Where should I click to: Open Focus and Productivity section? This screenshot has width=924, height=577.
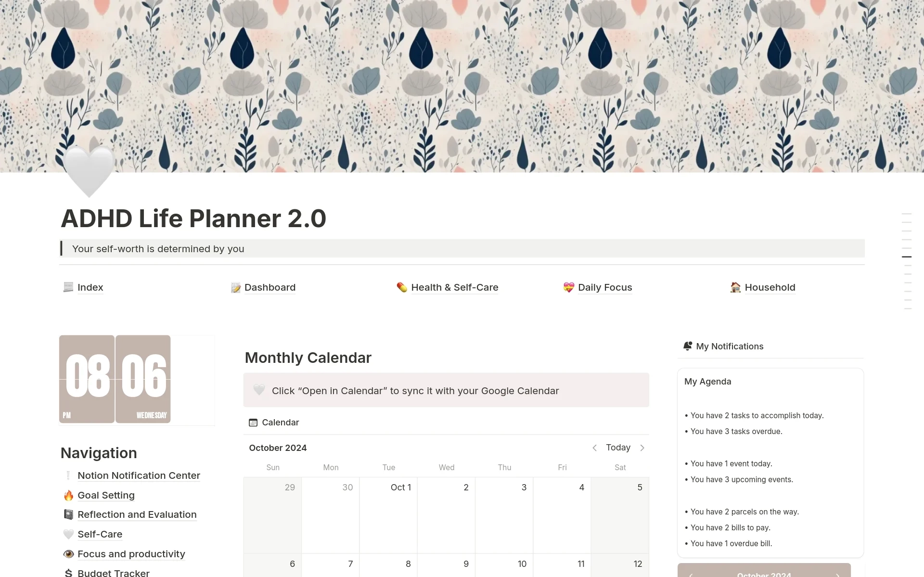(131, 554)
